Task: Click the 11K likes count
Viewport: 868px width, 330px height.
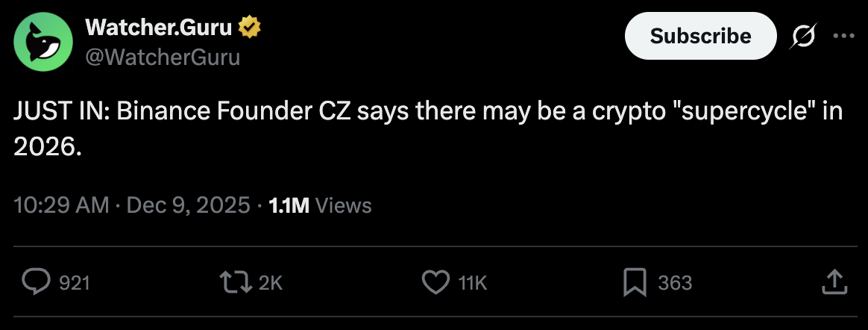Action: 472,283
